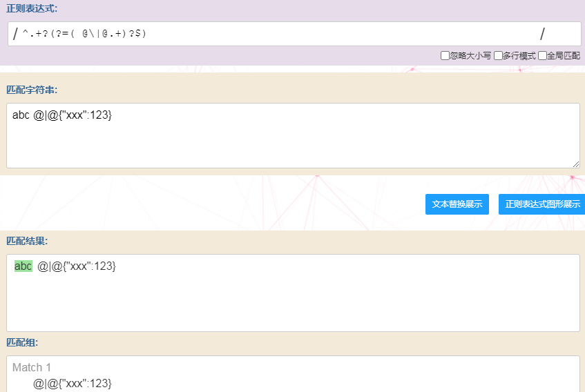The height and width of the screenshot is (392, 585).
Task: Click the 匹配结果 section label
Action: click(27, 241)
